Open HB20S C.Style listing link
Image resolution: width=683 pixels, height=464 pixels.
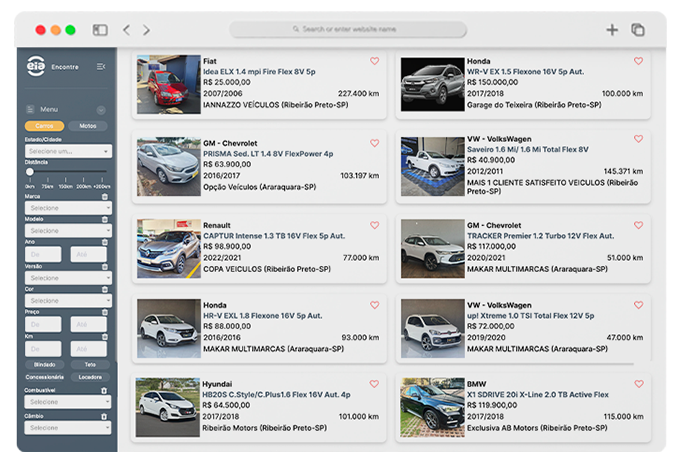pyautogui.click(x=276, y=395)
